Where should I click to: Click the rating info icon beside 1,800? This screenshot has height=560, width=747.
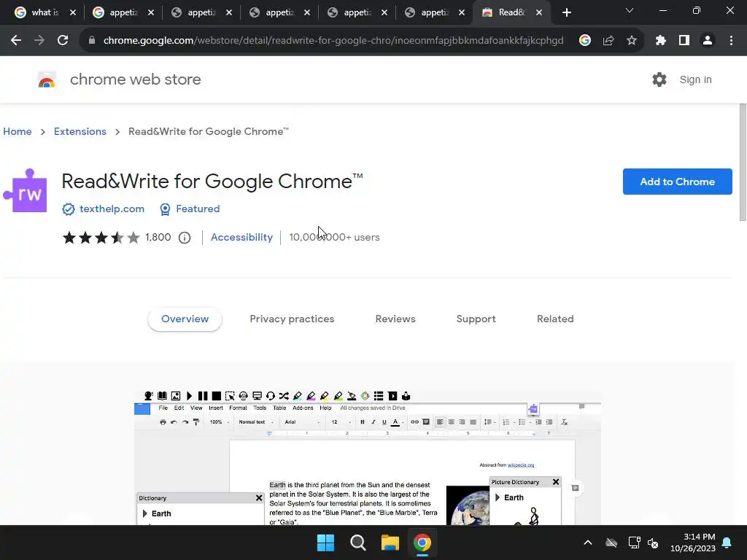[185, 238]
